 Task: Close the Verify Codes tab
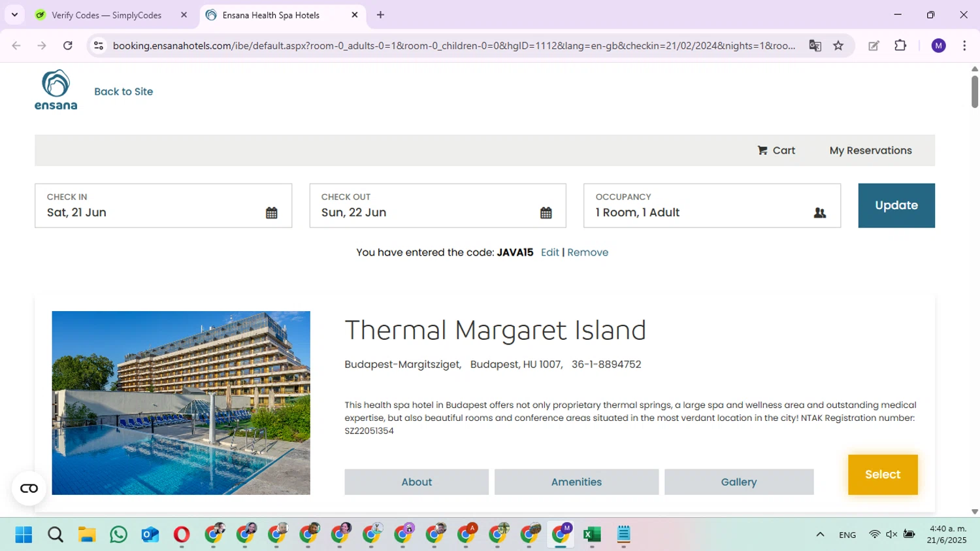[x=184, y=15]
